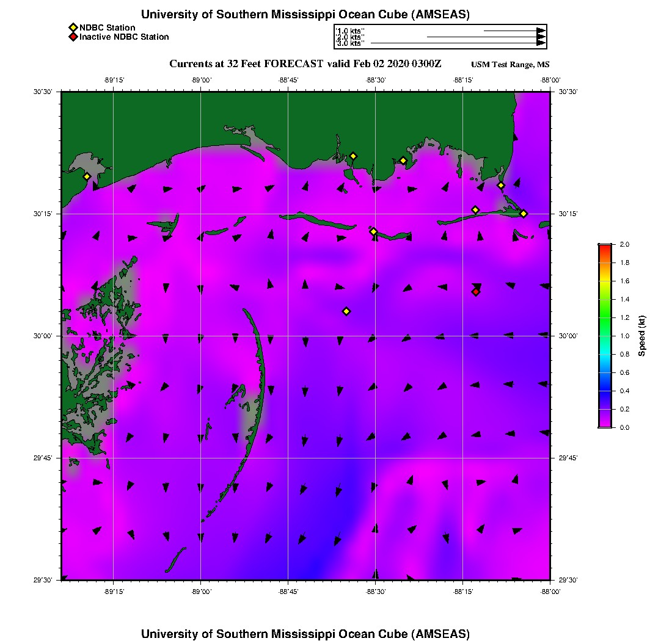
Task: Click green section of speed colorbar near 1.2
Action: pyautogui.click(x=605, y=317)
